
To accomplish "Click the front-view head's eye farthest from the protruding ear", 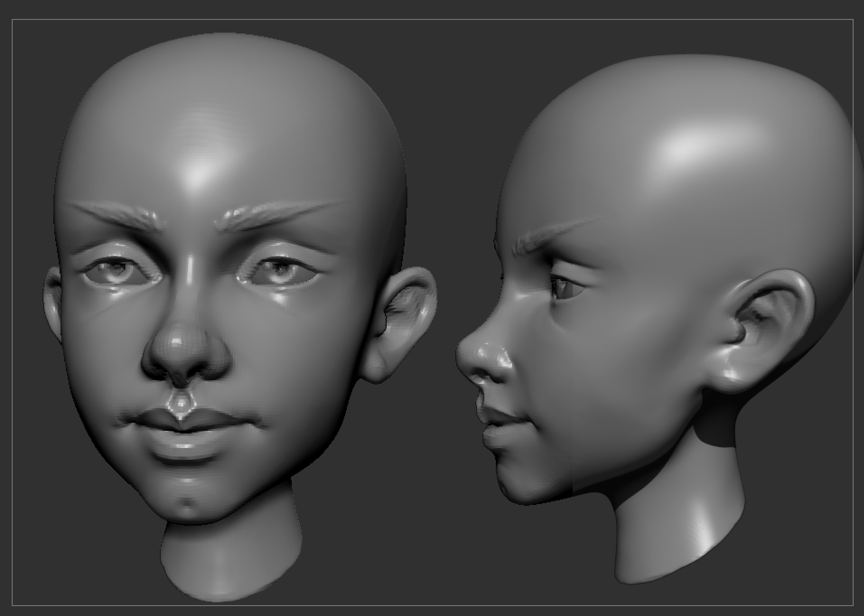I will [x=118, y=272].
